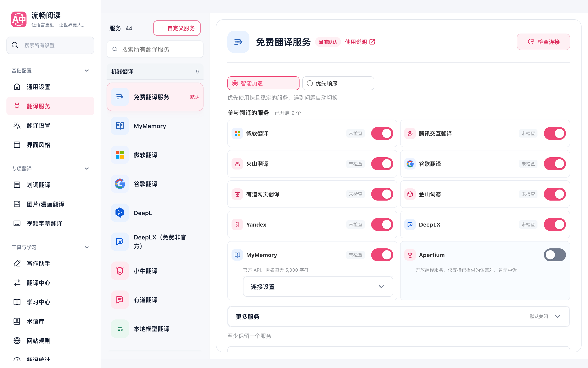Click the 谷歌翻译 Google logo in service list

pos(120,184)
